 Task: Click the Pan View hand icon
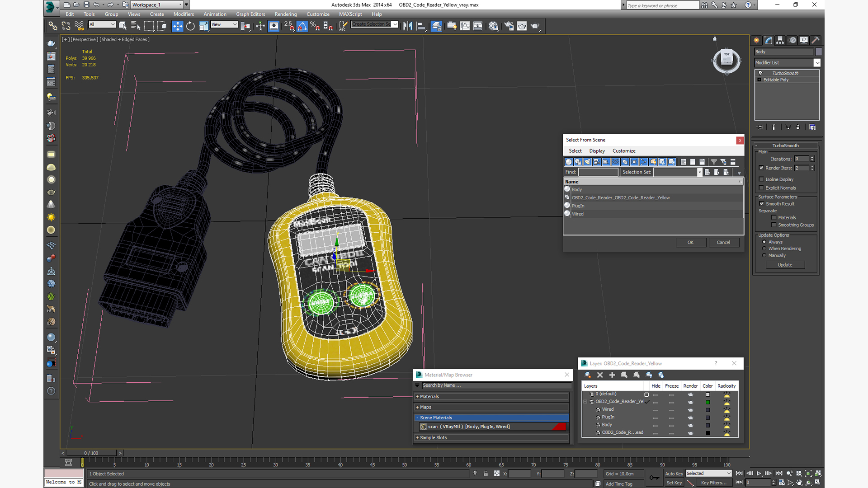(x=799, y=483)
